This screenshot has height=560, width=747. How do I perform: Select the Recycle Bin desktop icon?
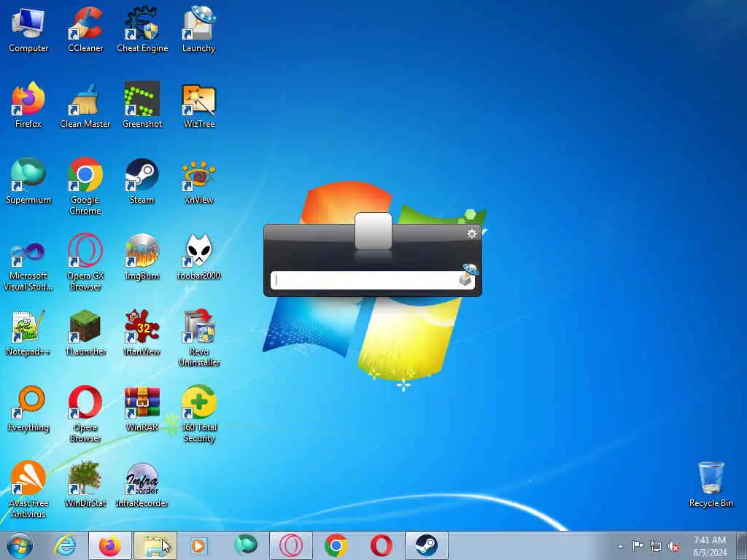(x=711, y=484)
